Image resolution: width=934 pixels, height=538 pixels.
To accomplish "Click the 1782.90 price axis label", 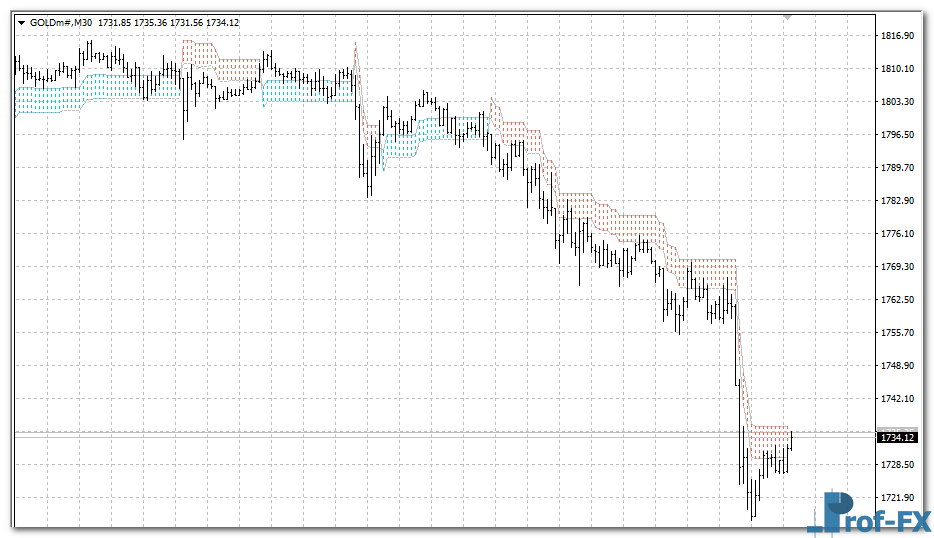I will [x=899, y=201].
